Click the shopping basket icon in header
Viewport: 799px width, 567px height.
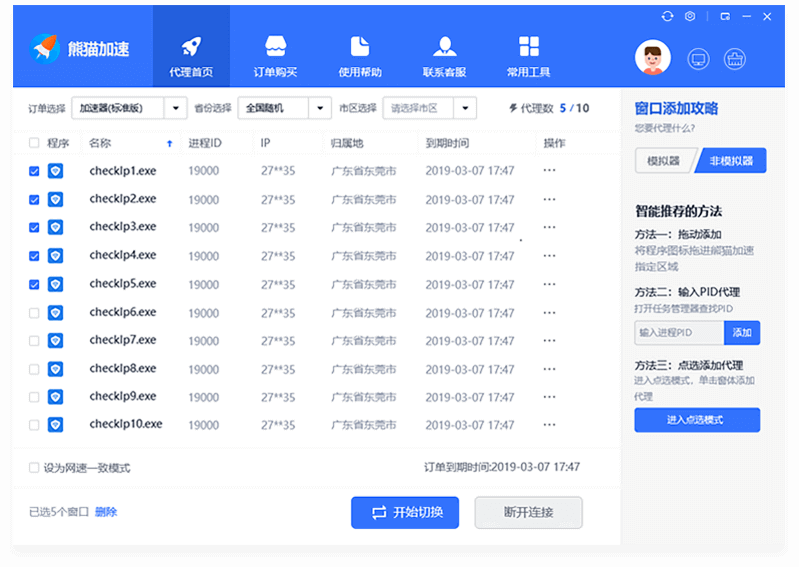(x=735, y=59)
